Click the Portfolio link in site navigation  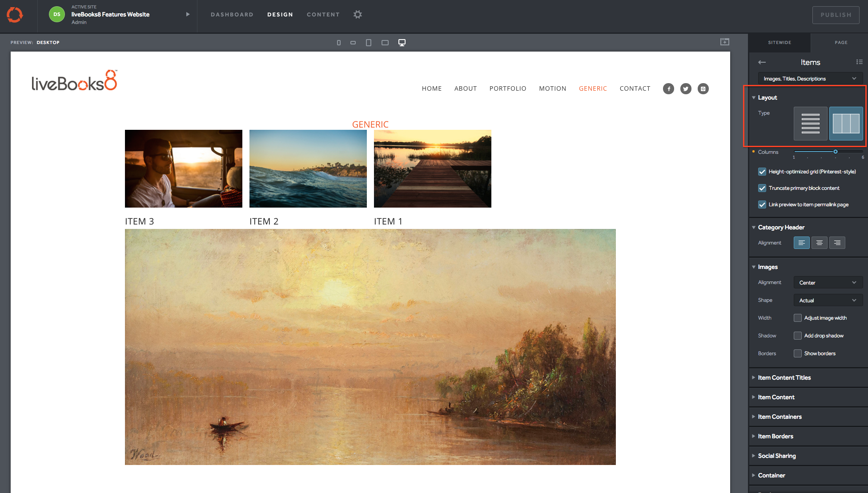(x=507, y=88)
